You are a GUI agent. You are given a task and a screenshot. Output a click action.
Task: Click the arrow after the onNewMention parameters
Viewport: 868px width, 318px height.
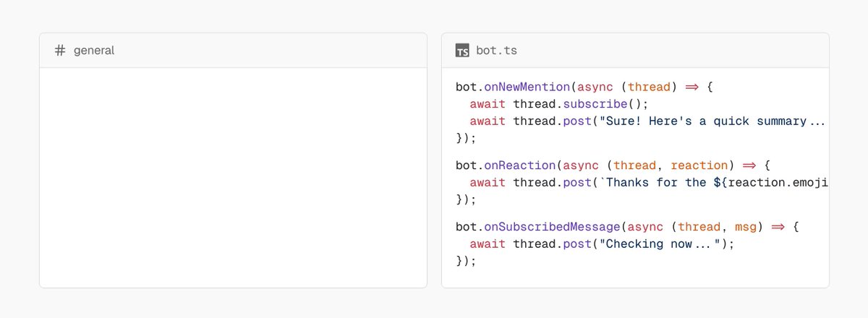[692, 87]
